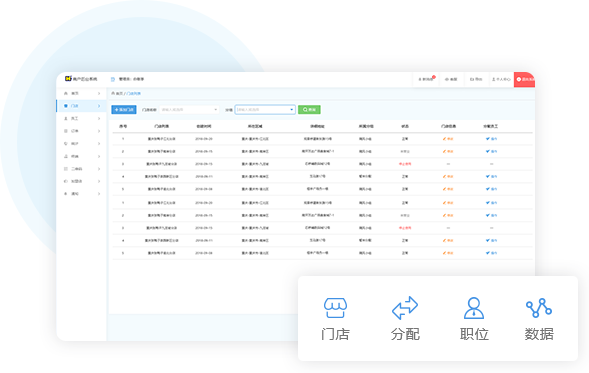Open the 二维码 sidebar item
Viewport: 589px width, 373px height.
coord(82,169)
